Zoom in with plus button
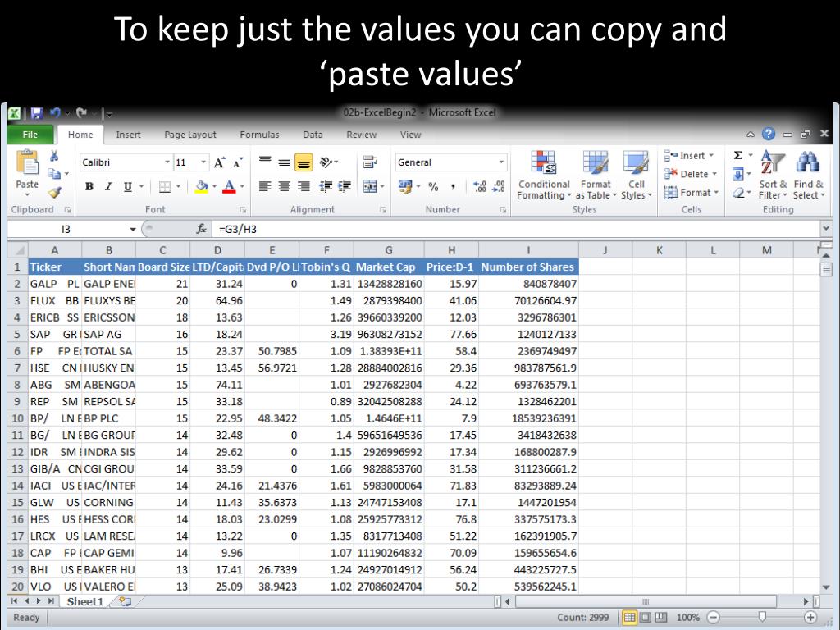This screenshot has height=630, width=840. (x=810, y=617)
